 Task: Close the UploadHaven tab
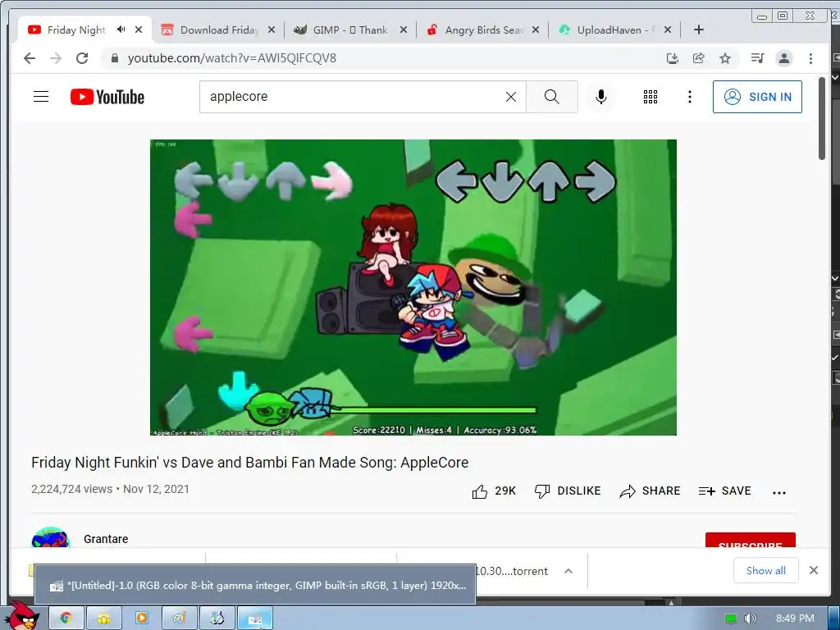point(668,30)
